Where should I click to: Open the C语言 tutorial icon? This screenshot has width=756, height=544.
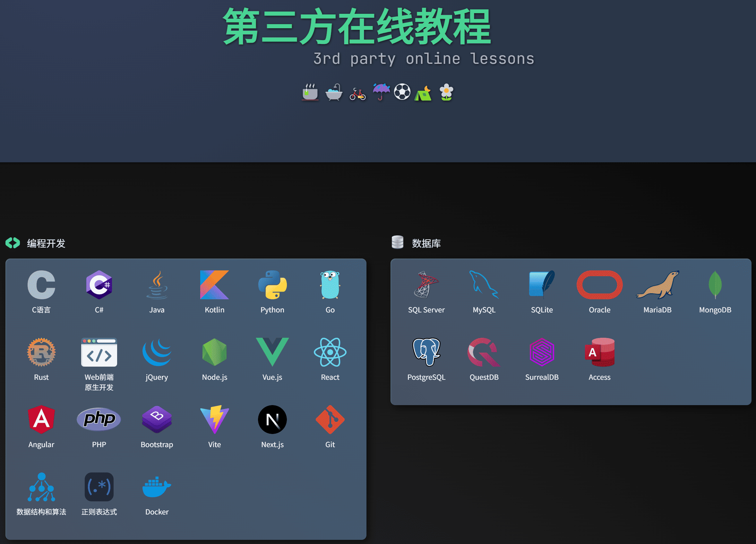pyautogui.click(x=41, y=285)
